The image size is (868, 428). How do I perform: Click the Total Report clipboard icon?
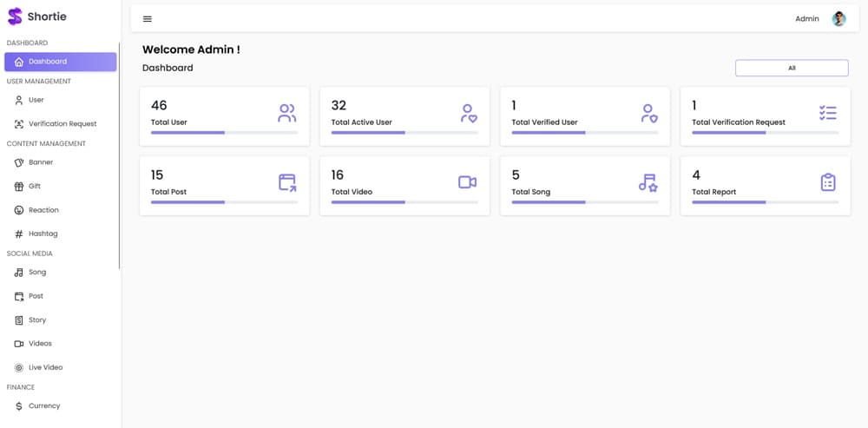(x=828, y=182)
